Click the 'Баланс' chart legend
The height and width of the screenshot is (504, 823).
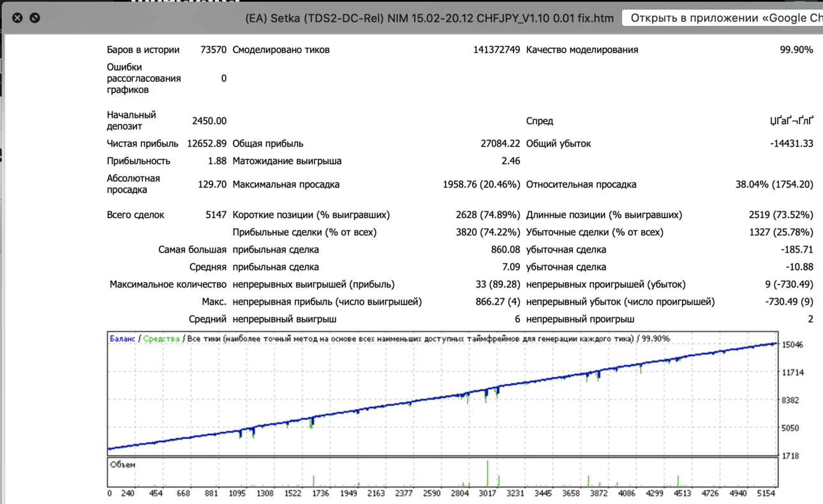pyautogui.click(x=122, y=339)
